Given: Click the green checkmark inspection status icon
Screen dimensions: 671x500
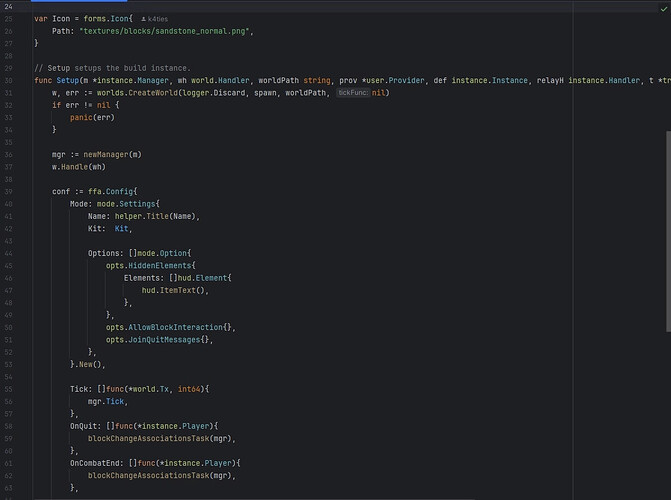Looking at the screenshot, I should [x=664, y=8].
